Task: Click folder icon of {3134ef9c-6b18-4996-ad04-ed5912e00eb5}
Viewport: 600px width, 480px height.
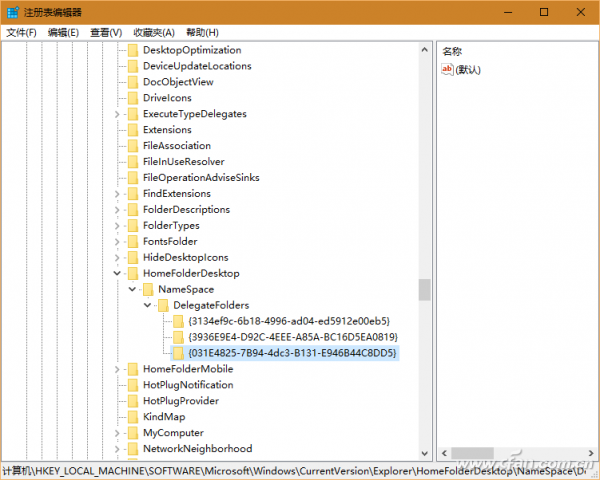Action: (178, 321)
